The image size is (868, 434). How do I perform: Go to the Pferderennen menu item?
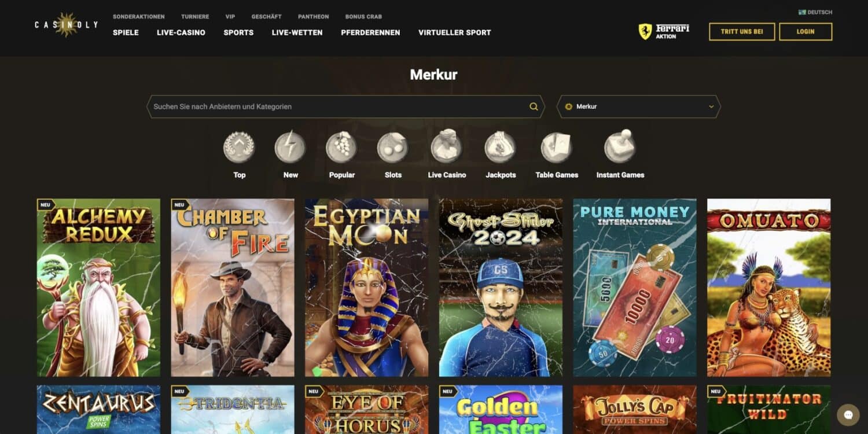point(370,32)
